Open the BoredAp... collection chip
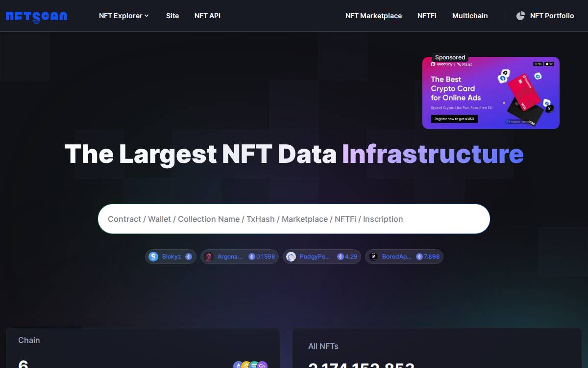The image size is (588, 368). coord(404,257)
